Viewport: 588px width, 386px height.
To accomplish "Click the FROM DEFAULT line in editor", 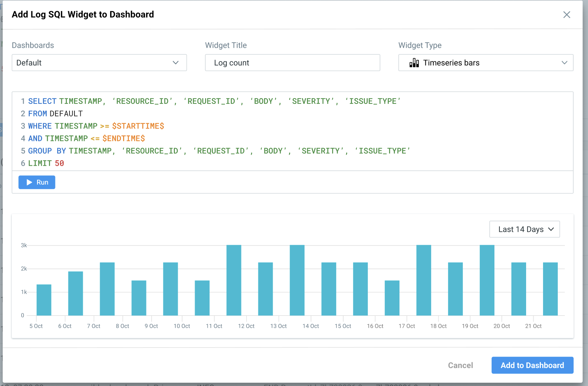I will coord(55,114).
